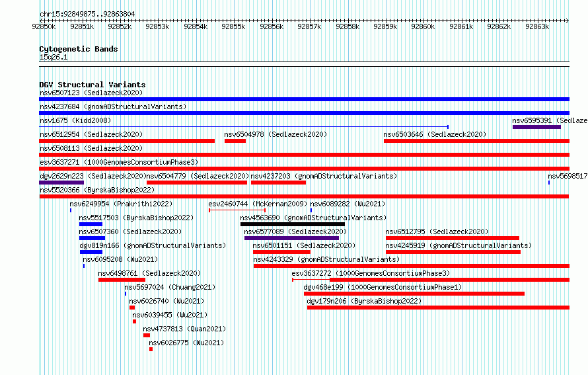Image resolution: width=588 pixels, height=375 pixels.
Task: Select dgv179n206 (ByrskaBishop2022) label
Action: [x=364, y=301]
